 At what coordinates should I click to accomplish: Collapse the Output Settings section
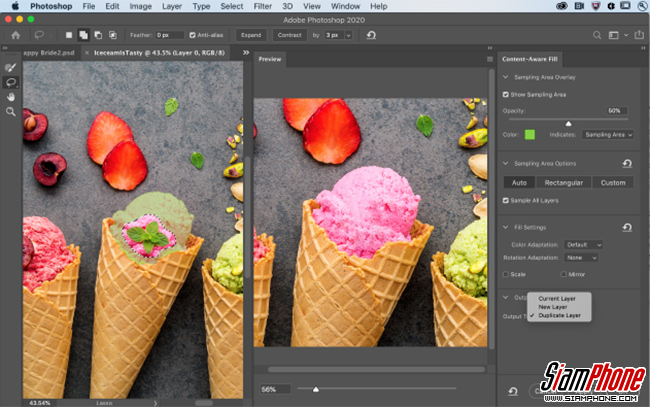coord(505,297)
